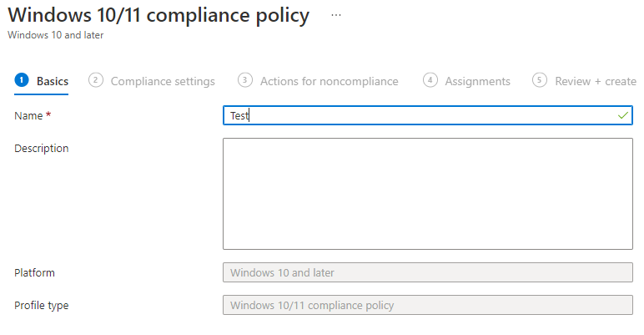The image size is (644, 335).
Task: Click the step 2 circle icon
Action: click(x=96, y=80)
